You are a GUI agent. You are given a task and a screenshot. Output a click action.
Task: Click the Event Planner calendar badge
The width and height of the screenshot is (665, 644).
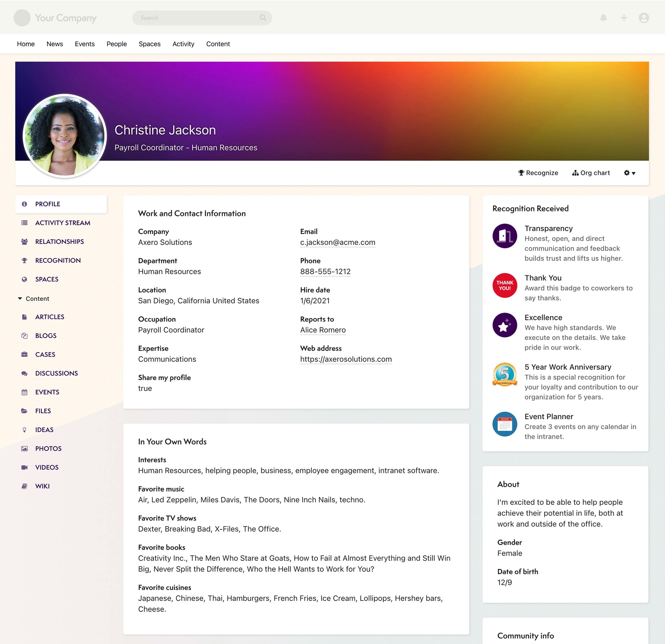[504, 424]
